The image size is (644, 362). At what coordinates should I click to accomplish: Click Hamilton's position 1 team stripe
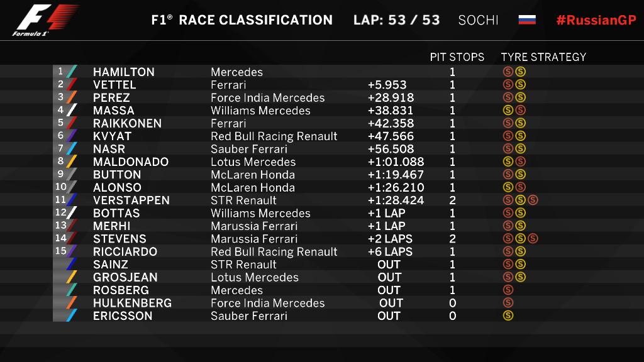[71, 72]
